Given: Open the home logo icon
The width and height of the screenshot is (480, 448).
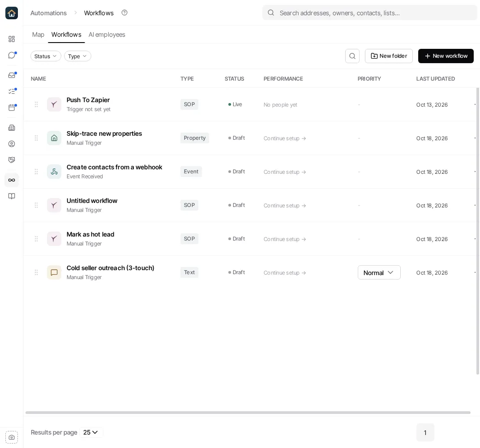Looking at the screenshot, I should [12, 13].
